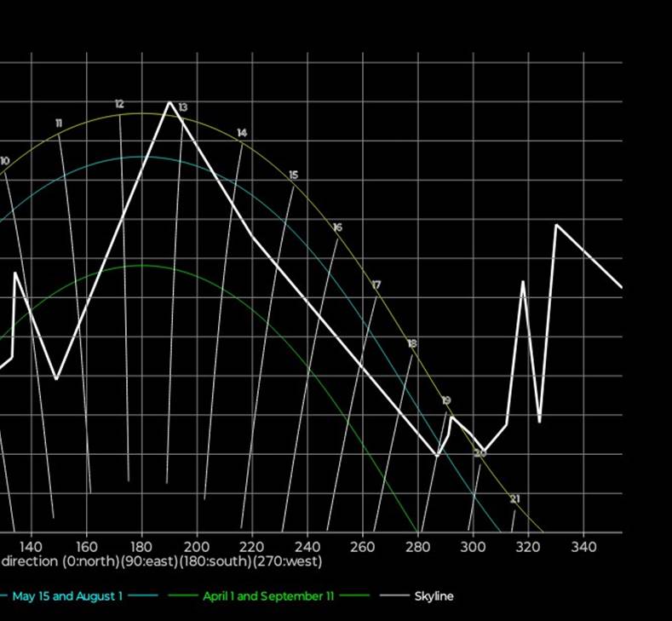Click the white line swatch beside Skyline

coord(395,596)
